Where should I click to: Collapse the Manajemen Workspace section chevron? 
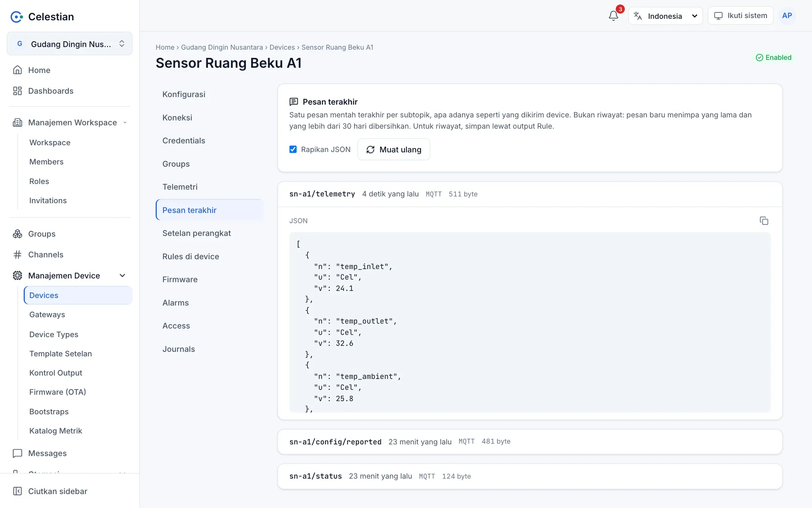(125, 122)
